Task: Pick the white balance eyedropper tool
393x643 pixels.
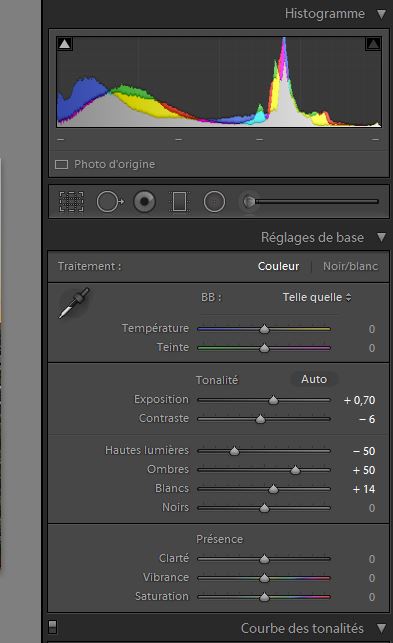Action: pyautogui.click(x=74, y=303)
